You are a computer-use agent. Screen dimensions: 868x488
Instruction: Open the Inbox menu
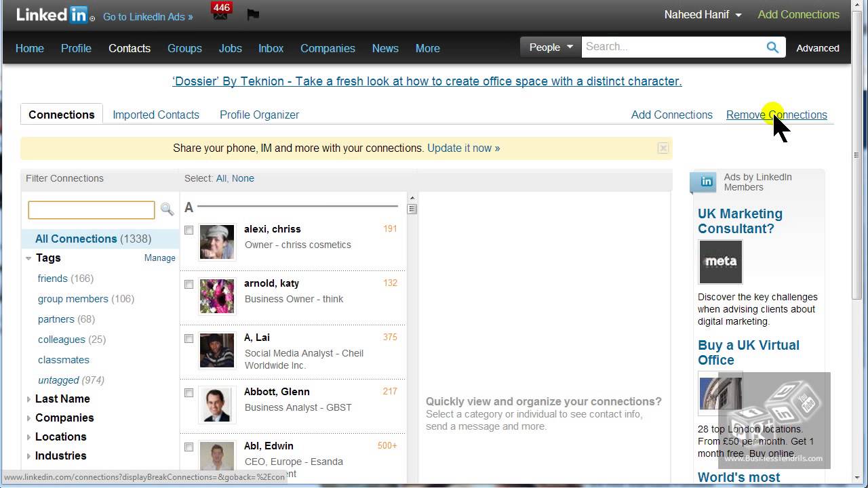point(271,48)
